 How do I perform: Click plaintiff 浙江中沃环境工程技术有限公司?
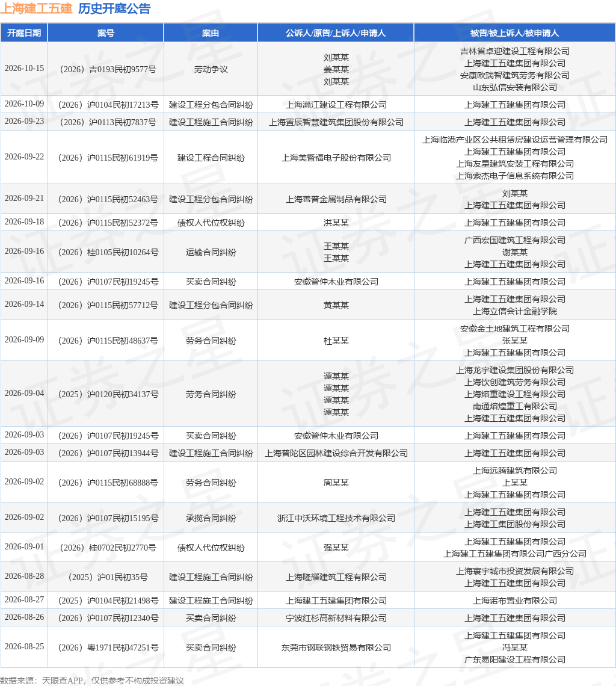coord(336,519)
